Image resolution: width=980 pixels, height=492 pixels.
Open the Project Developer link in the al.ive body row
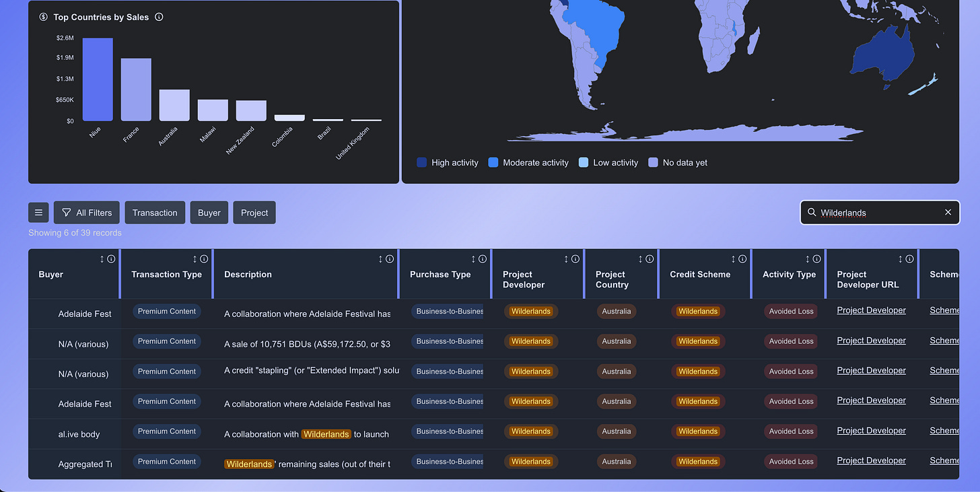pyautogui.click(x=871, y=431)
